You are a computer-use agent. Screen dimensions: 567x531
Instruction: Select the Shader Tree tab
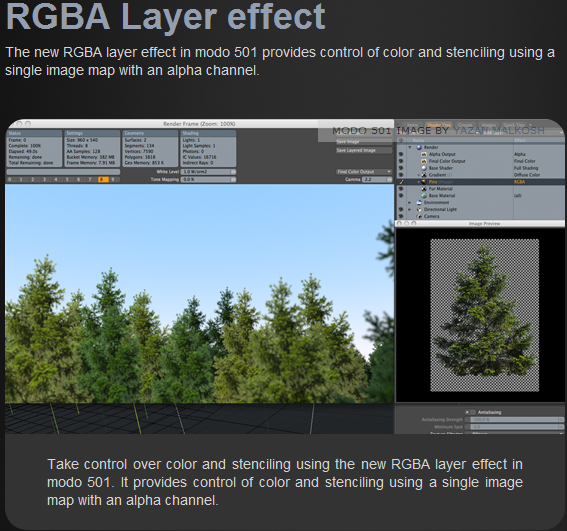439,125
